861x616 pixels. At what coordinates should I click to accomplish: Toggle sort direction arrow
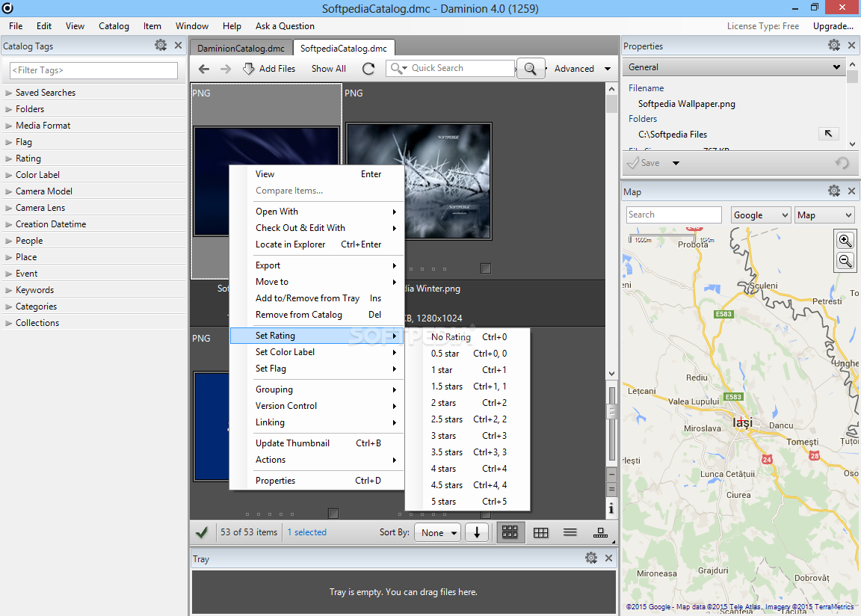tap(477, 532)
